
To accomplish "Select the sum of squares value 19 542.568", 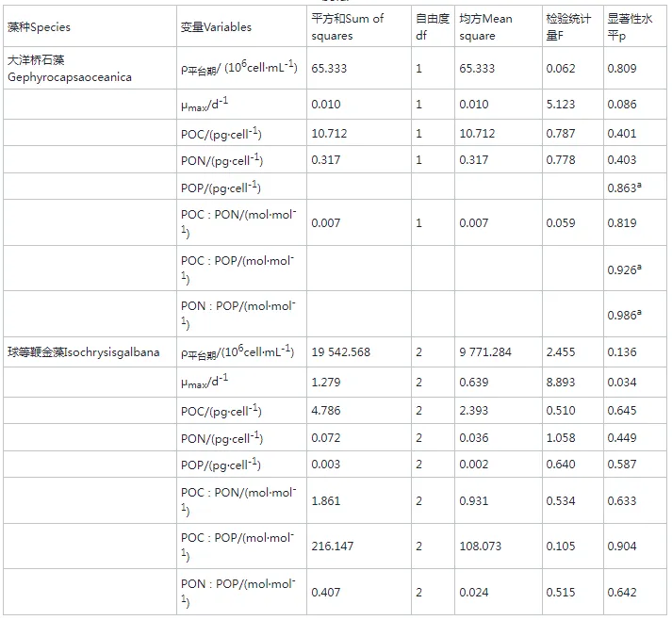I will tap(340, 352).
